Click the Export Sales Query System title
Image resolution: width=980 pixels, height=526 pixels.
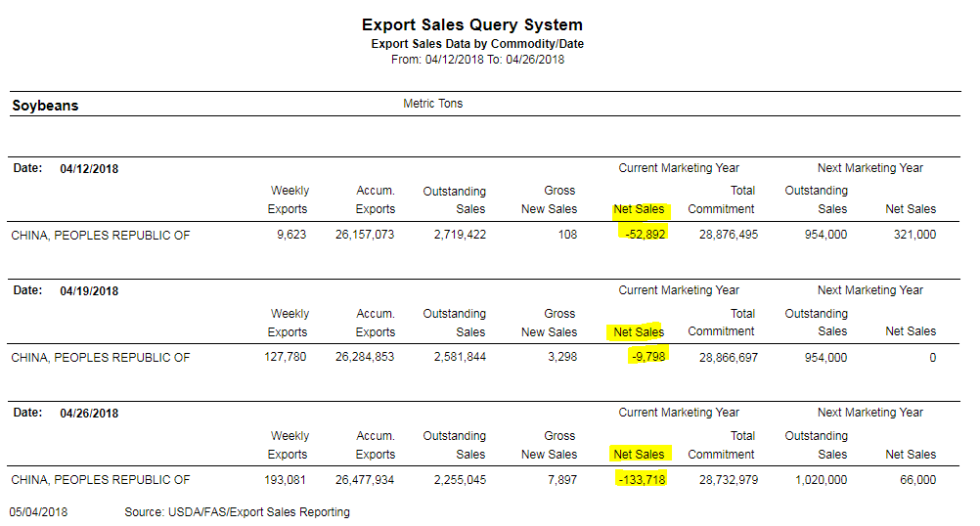pos(472,24)
